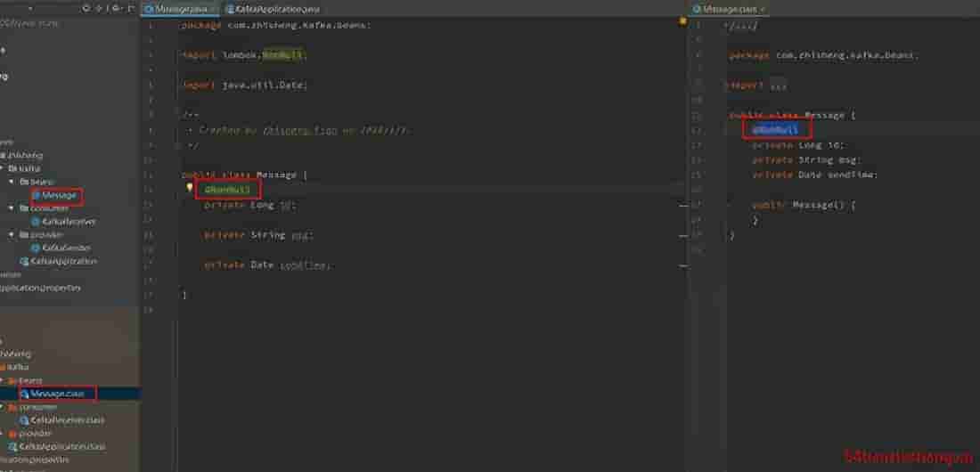Image resolution: width=980 pixels, height=472 pixels.
Task: Switch to the KafkaApplication.java tab
Action: 274,10
